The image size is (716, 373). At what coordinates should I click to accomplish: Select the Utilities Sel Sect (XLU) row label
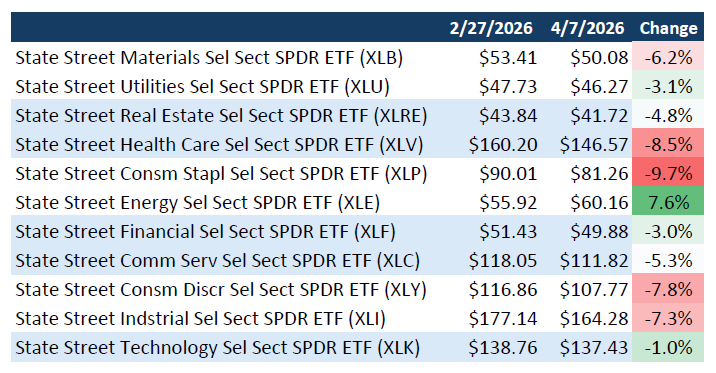tap(202, 87)
